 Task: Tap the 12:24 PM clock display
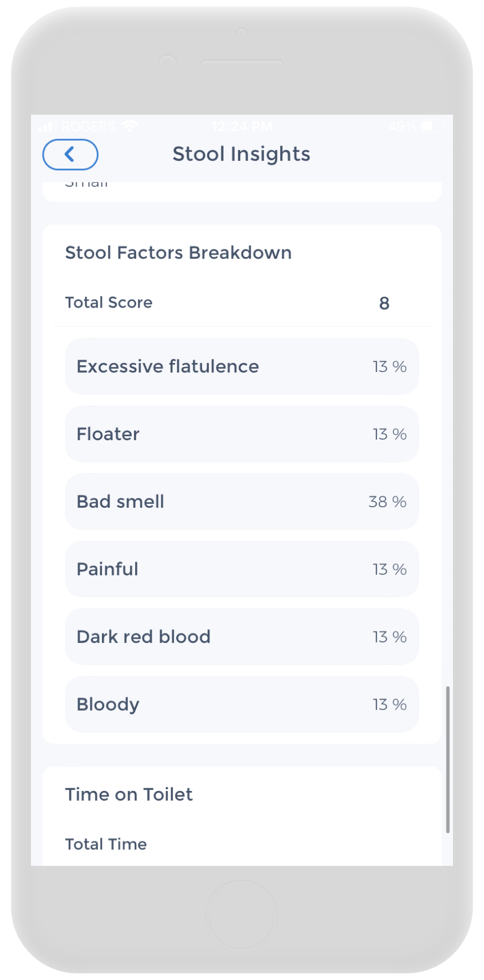[241, 126]
